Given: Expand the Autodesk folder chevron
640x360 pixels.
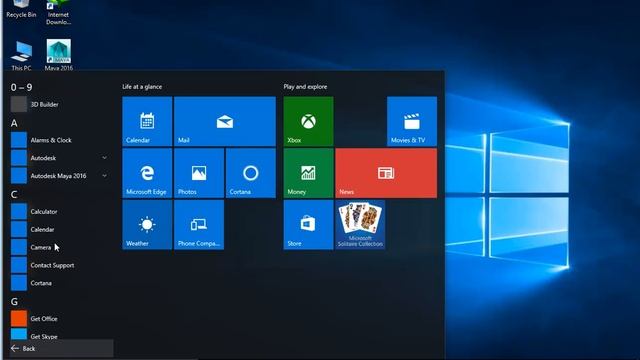Looking at the screenshot, I should pyautogui.click(x=104, y=158).
